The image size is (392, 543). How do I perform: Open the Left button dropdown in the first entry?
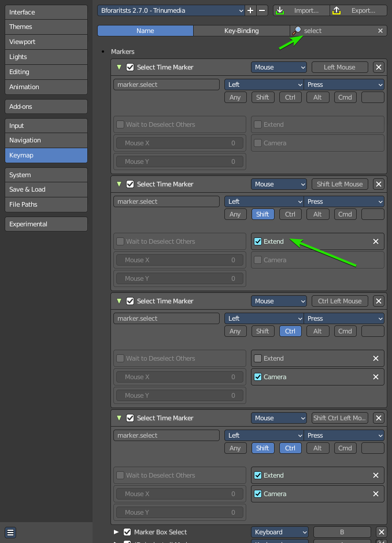pyautogui.click(x=264, y=85)
